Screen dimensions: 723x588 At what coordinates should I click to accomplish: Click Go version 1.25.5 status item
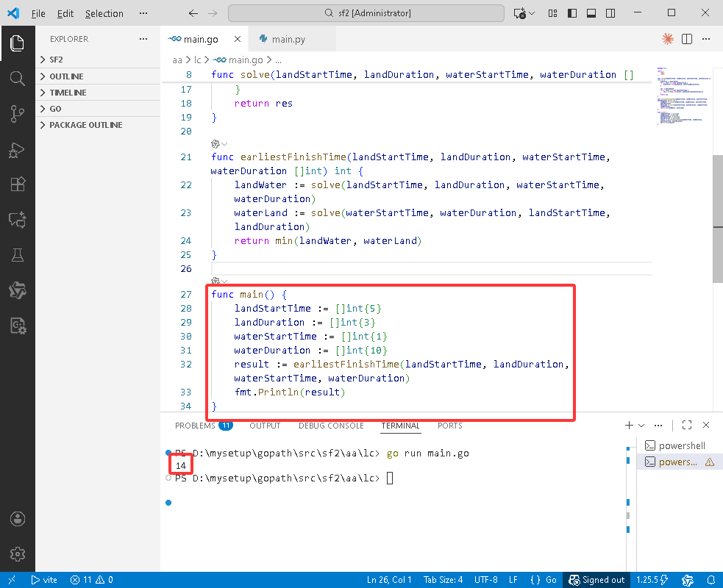pos(652,580)
